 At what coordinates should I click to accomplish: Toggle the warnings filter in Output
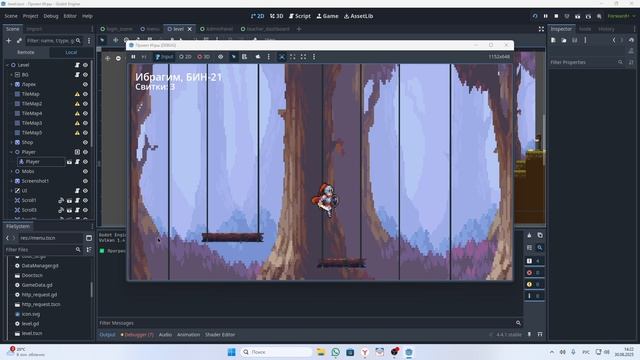point(534,284)
